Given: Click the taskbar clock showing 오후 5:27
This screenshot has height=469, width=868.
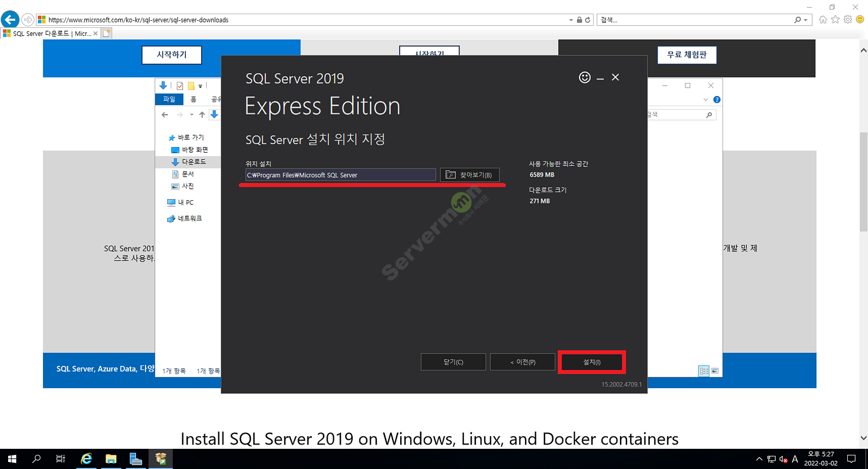Looking at the screenshot, I should (821, 459).
